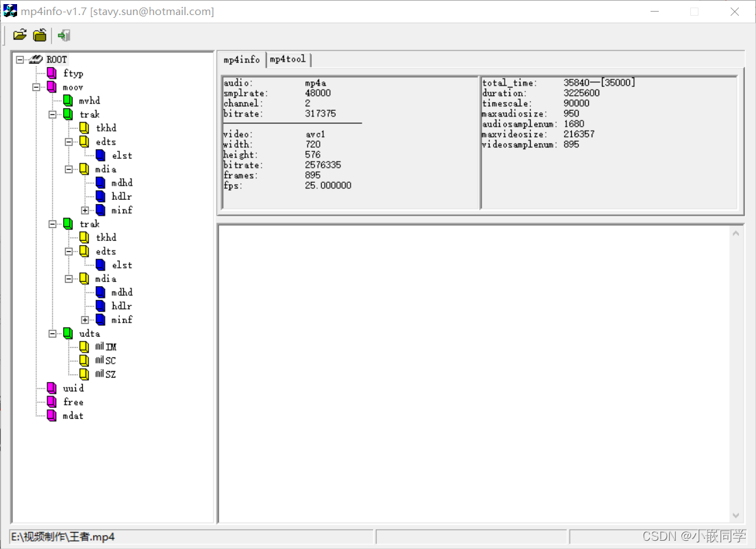Select the free label in the tree
756x549 pixels.
point(73,402)
